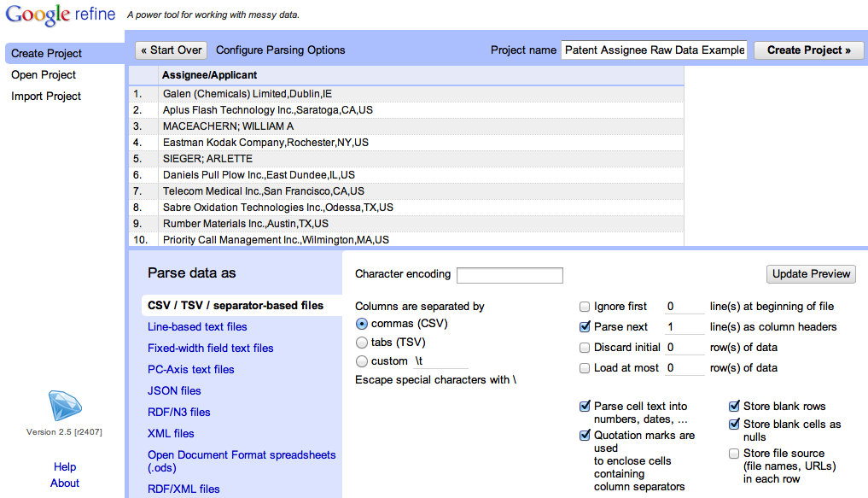The width and height of the screenshot is (868, 498).
Task: Choose RDF/XML files format
Action: (184, 489)
